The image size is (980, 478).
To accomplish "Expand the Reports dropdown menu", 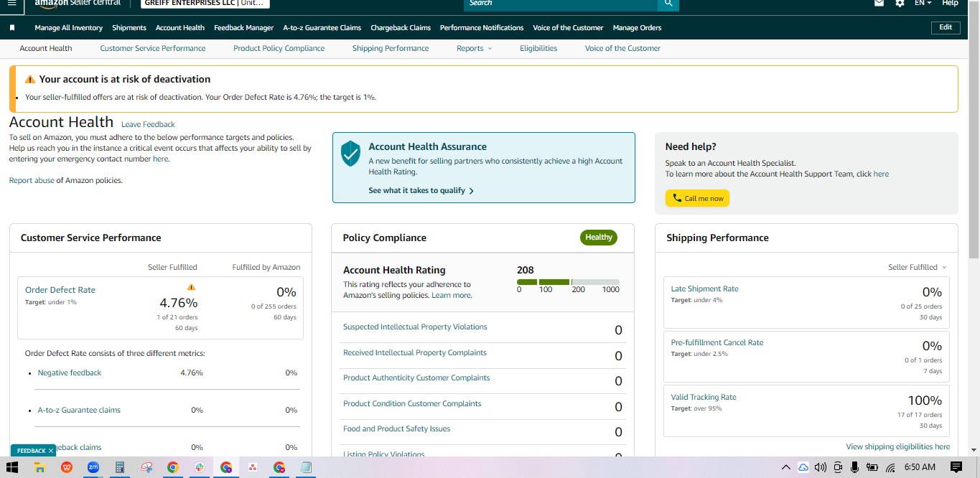I will coord(474,48).
